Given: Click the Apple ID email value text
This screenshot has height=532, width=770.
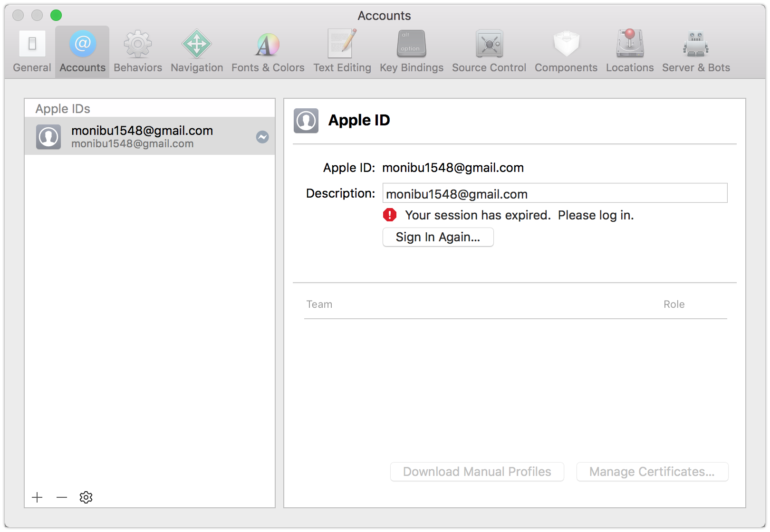Looking at the screenshot, I should (453, 168).
